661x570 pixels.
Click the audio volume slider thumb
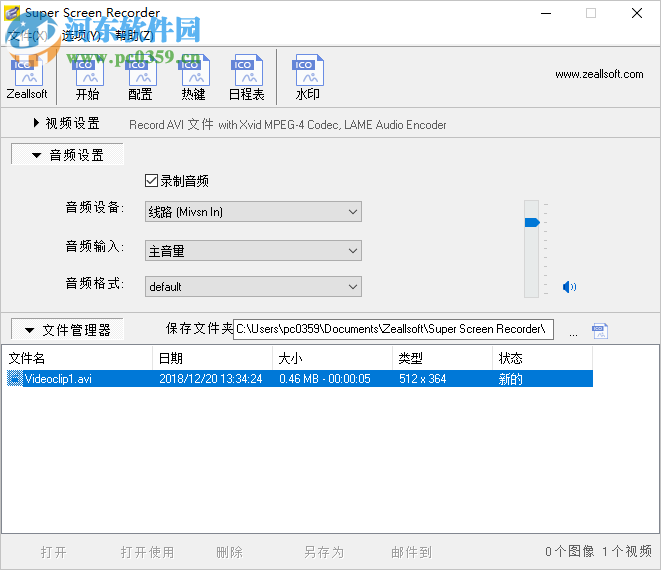(x=532, y=222)
